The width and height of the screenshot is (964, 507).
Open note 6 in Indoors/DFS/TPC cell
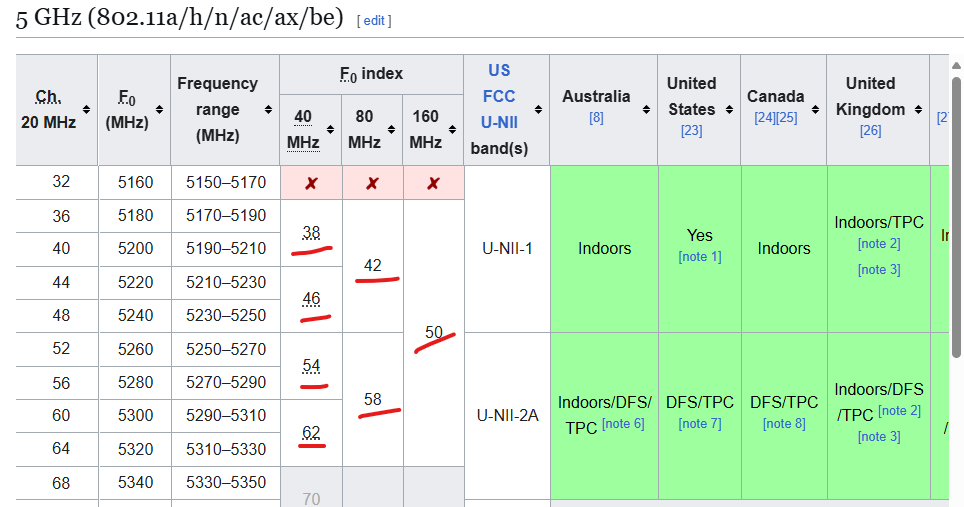623,423
